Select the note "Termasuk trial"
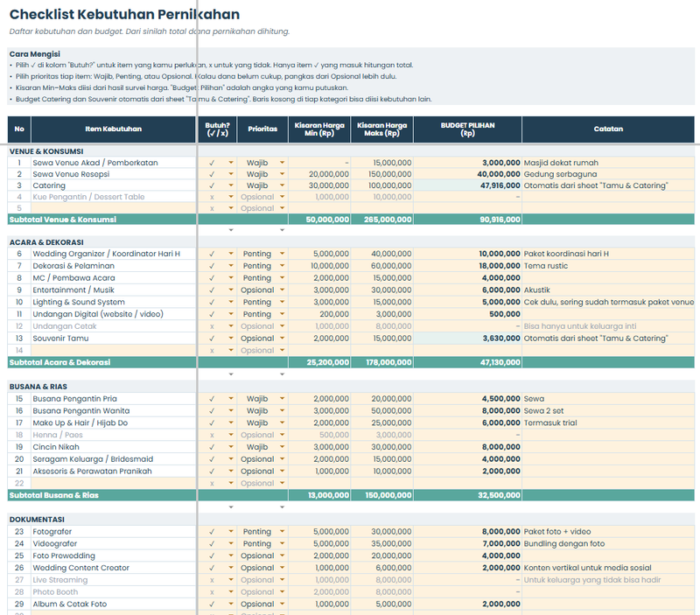This screenshot has height=615, width=700. coord(550,423)
